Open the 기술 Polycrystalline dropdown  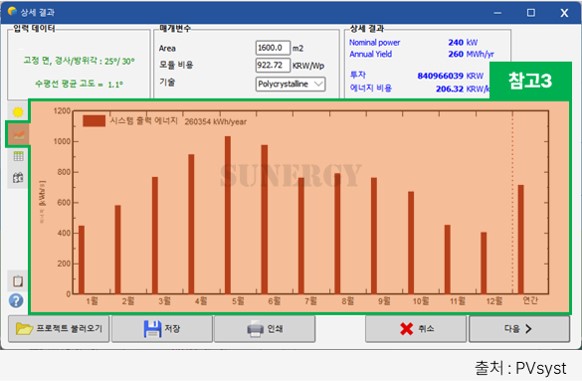(291, 84)
